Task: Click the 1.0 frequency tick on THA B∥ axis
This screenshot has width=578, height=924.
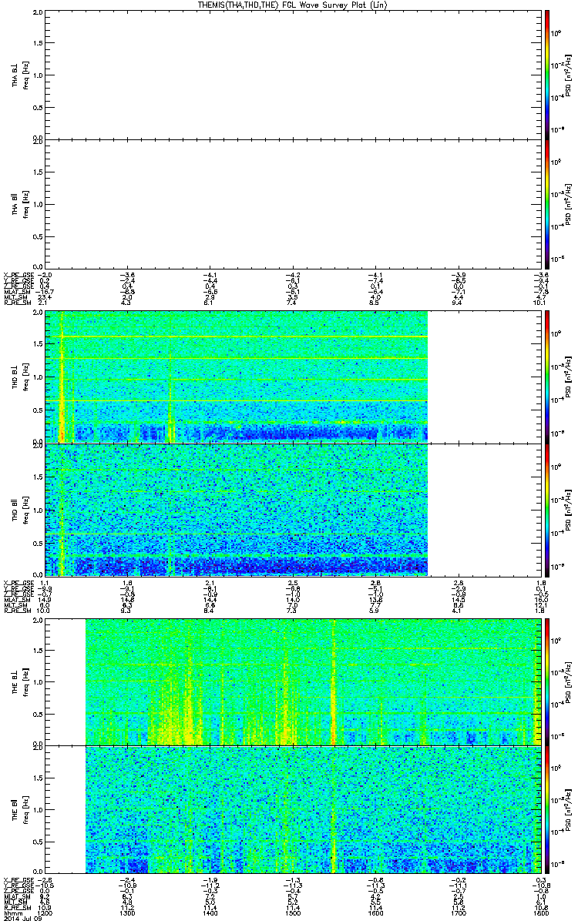Action: click(x=38, y=204)
